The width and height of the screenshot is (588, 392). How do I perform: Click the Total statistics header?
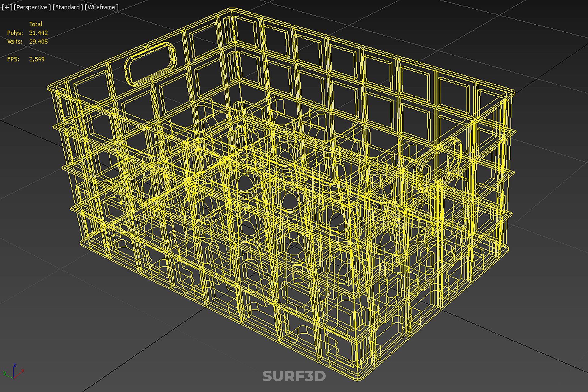click(36, 24)
